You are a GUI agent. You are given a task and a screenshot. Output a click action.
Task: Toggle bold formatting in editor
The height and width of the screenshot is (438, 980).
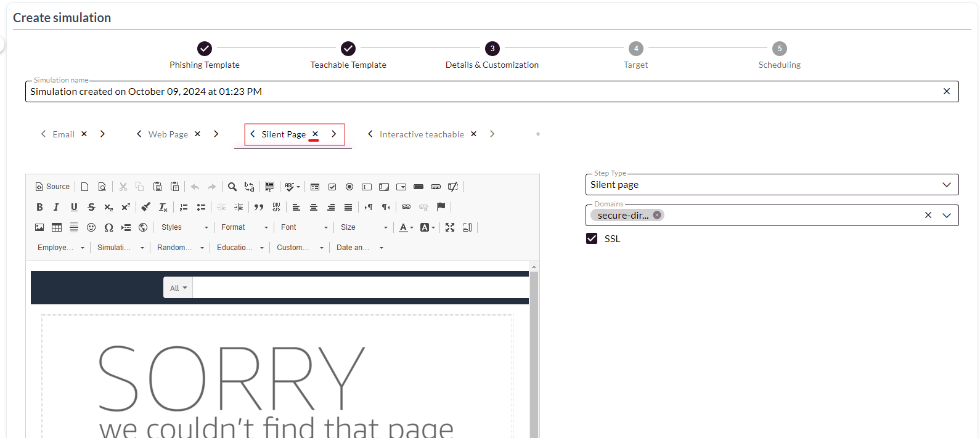(39, 207)
